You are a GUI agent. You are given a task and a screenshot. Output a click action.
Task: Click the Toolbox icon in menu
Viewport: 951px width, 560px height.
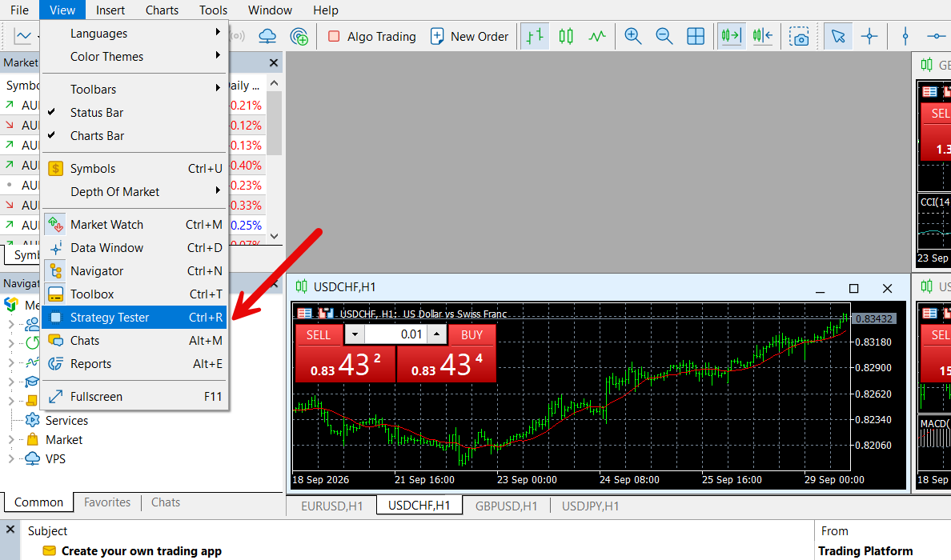[56, 294]
